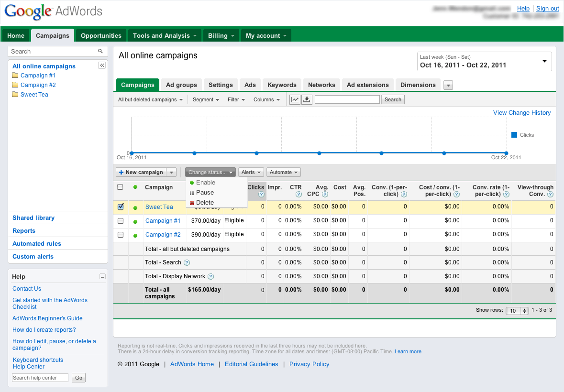Viewport: 564px width, 392px height.
Task: Click the New campaign button
Action: tap(141, 173)
